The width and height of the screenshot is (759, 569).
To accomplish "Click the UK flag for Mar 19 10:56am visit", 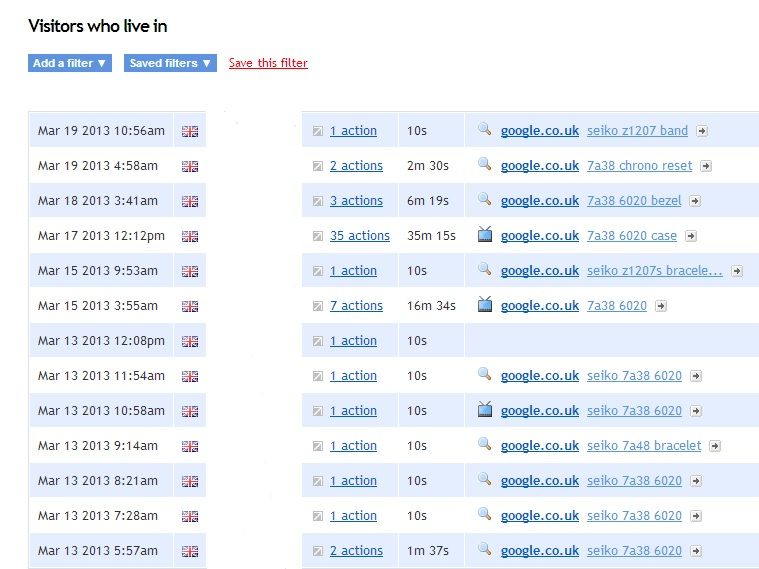I will [x=190, y=131].
